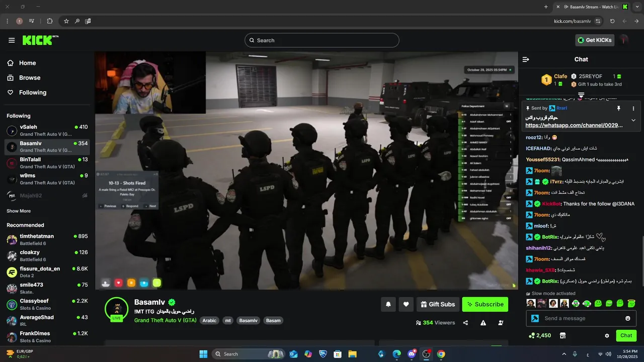Screen dimensions: 644x362
Task: Open Discord from the taskbar
Action: tap(412, 354)
